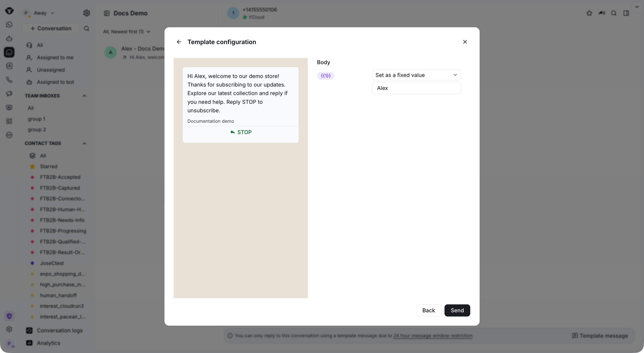The height and width of the screenshot is (353, 644).
Task: Open the bot icon in left rail
Action: click(9, 39)
